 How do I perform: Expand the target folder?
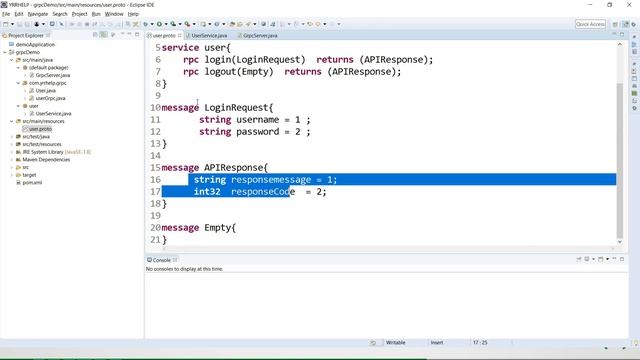(11, 175)
